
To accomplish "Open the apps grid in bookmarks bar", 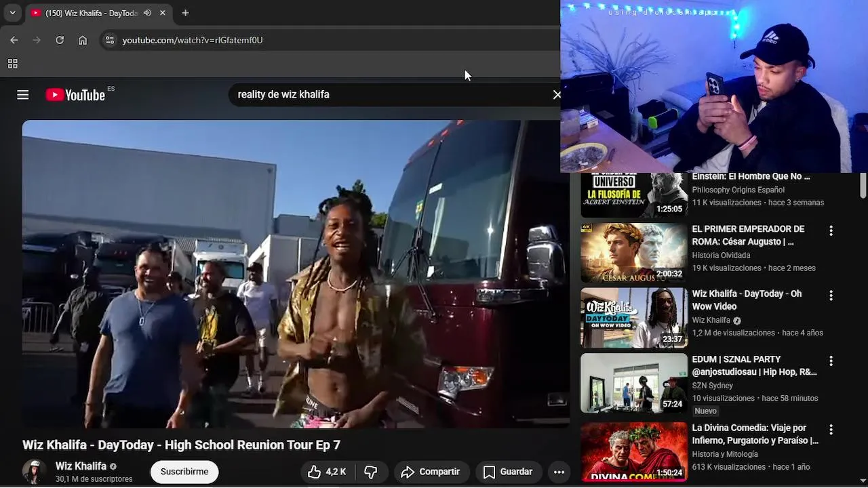I will [x=12, y=64].
